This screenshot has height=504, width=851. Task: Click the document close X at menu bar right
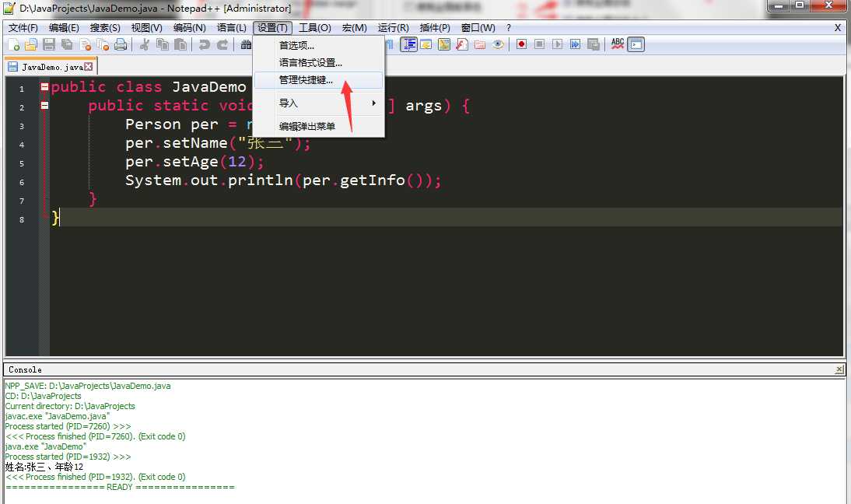coord(838,28)
